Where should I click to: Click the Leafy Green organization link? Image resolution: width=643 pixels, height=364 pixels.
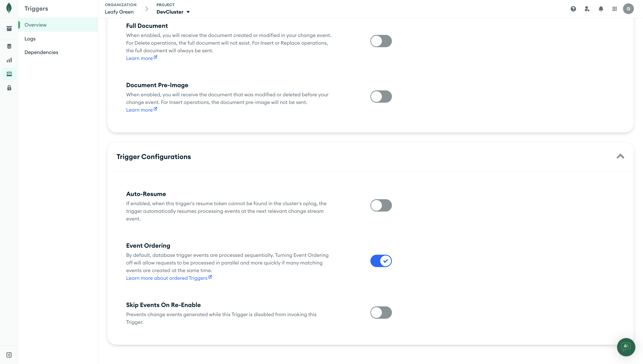(x=119, y=12)
